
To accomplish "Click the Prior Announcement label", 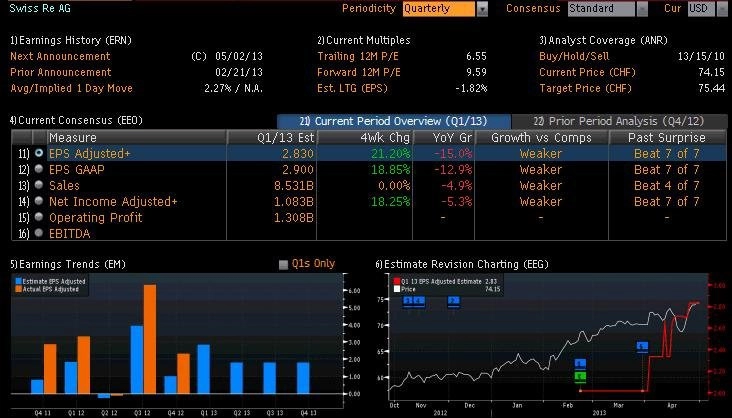I will (x=61, y=72).
